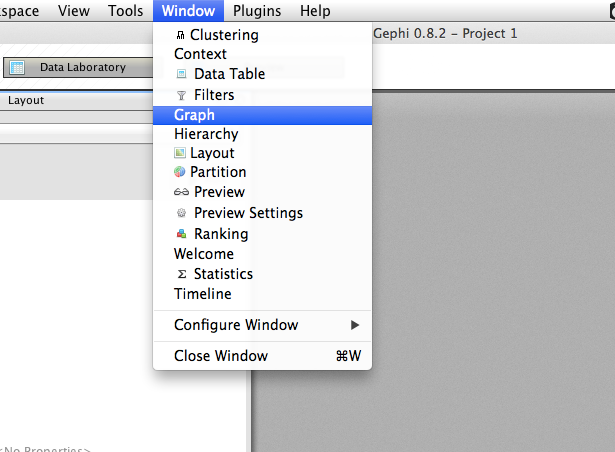Viewport: 615px width, 452px height.
Task: Select the highlighted Graph menu entry
Action: coord(262,115)
